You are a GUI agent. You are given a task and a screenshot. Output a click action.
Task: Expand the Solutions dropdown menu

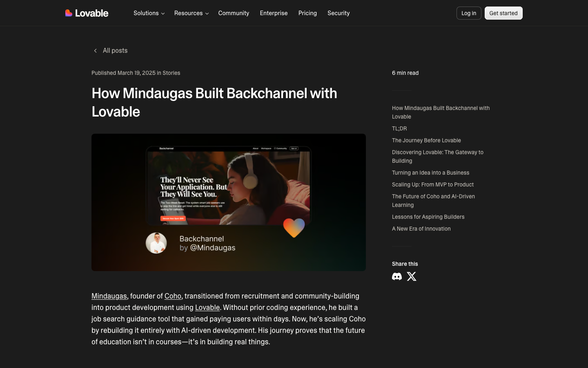tap(149, 13)
